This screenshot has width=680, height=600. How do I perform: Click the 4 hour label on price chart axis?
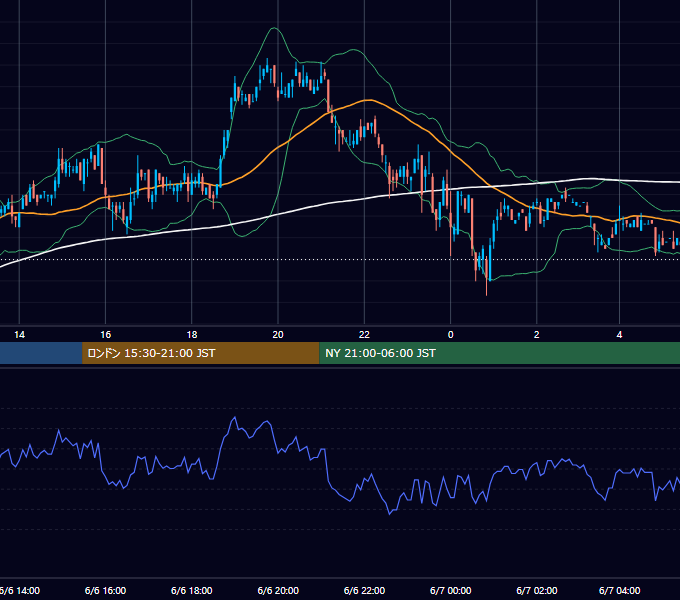[619, 335]
